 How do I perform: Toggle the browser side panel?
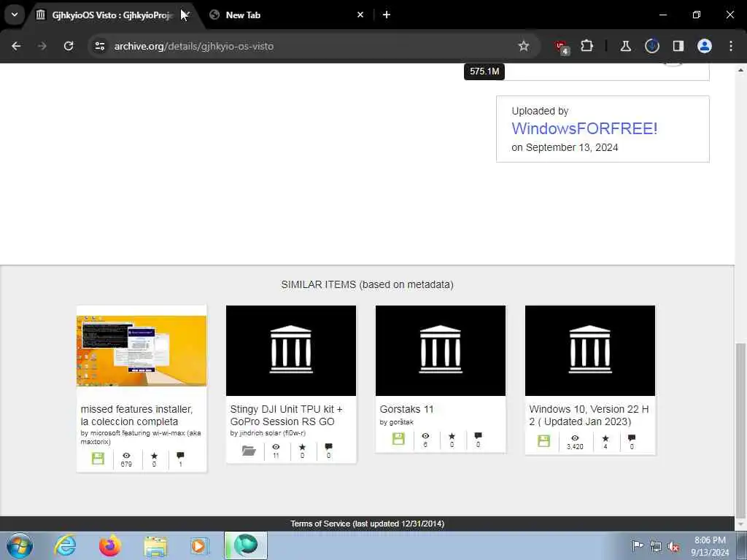(x=678, y=46)
